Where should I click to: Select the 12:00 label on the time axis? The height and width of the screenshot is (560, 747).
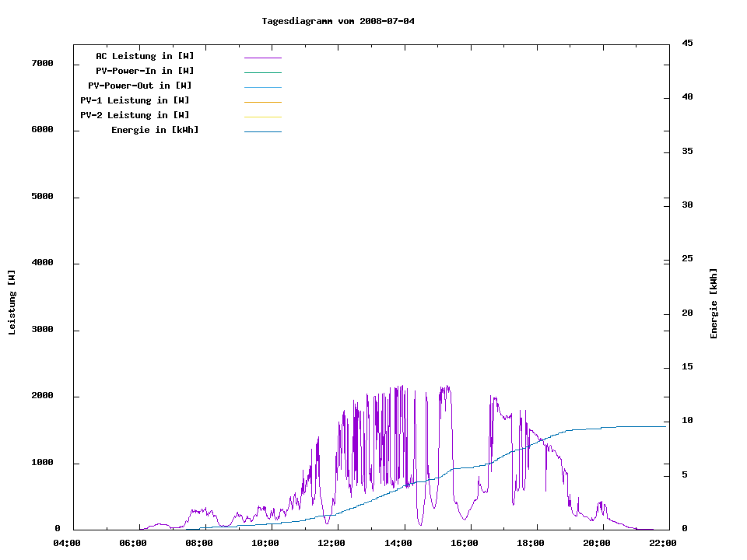pyautogui.click(x=332, y=543)
